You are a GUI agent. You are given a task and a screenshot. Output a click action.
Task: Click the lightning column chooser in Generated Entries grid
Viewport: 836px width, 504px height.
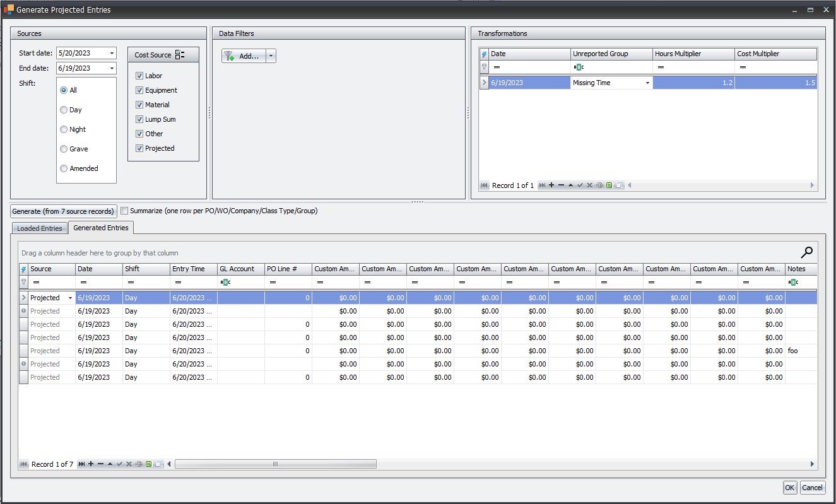[24, 269]
